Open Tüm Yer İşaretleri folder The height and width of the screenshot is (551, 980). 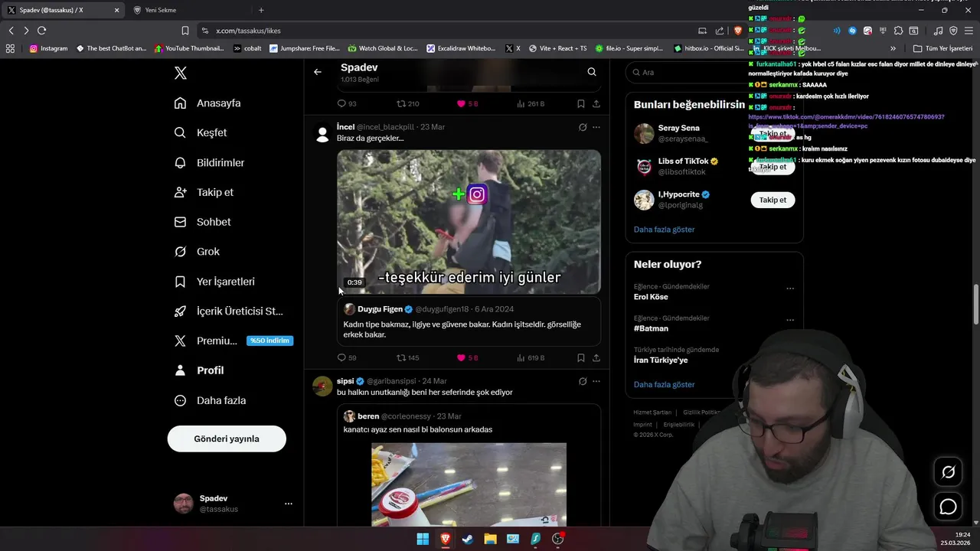point(942,48)
